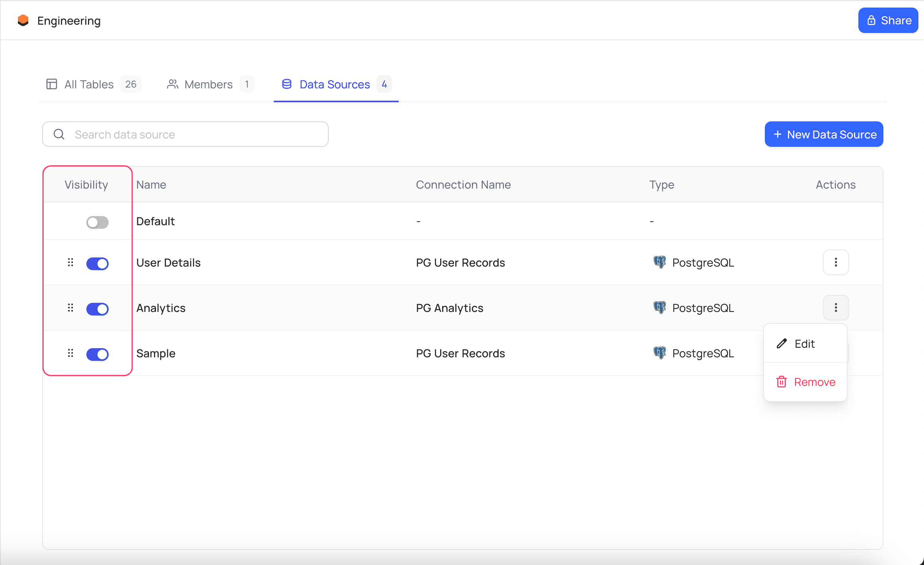Open the actions menu for the Analytics row
The height and width of the screenshot is (565, 924).
836,308
